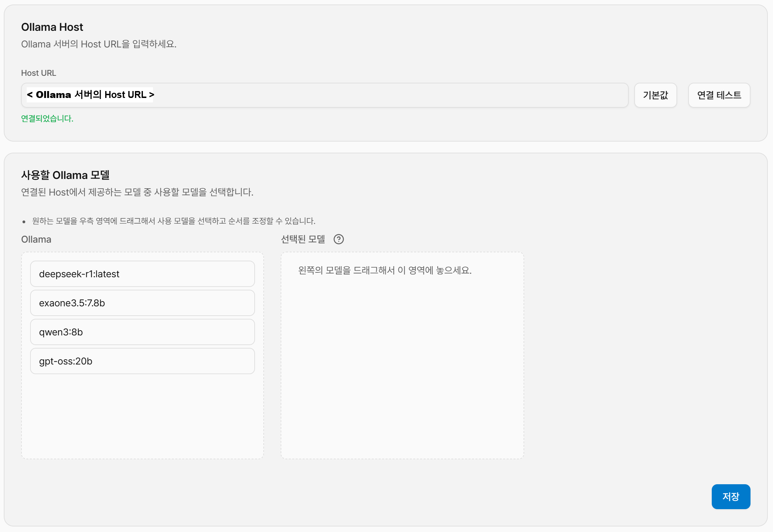Click the 사용할 Ollama 모델 heading
The image size is (773, 532).
(x=65, y=175)
